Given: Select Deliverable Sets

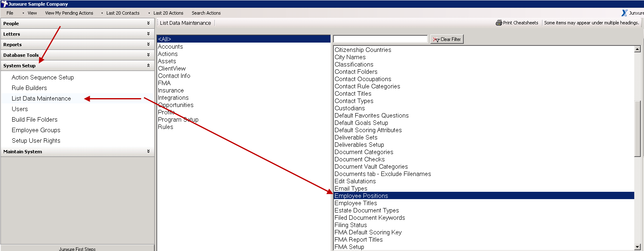Looking at the screenshot, I should (x=356, y=137).
